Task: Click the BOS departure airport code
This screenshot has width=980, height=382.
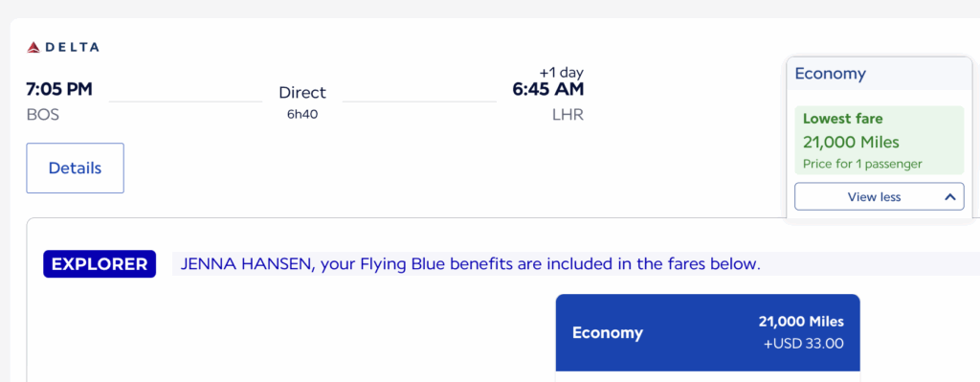Action: [42, 115]
